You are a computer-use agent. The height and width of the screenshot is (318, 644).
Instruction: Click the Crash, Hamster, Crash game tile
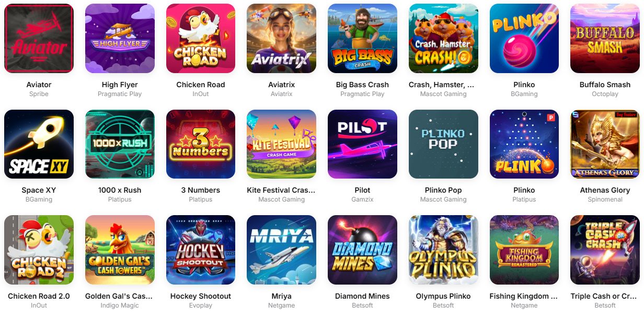443,38
